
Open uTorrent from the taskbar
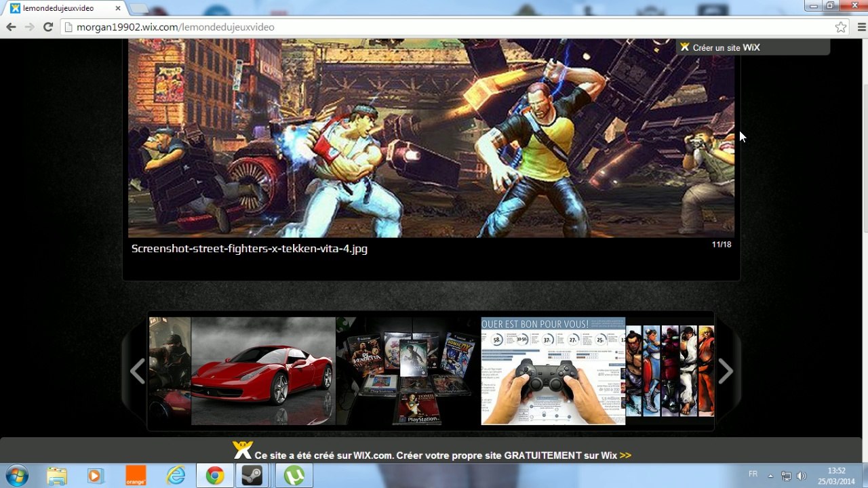tap(294, 476)
